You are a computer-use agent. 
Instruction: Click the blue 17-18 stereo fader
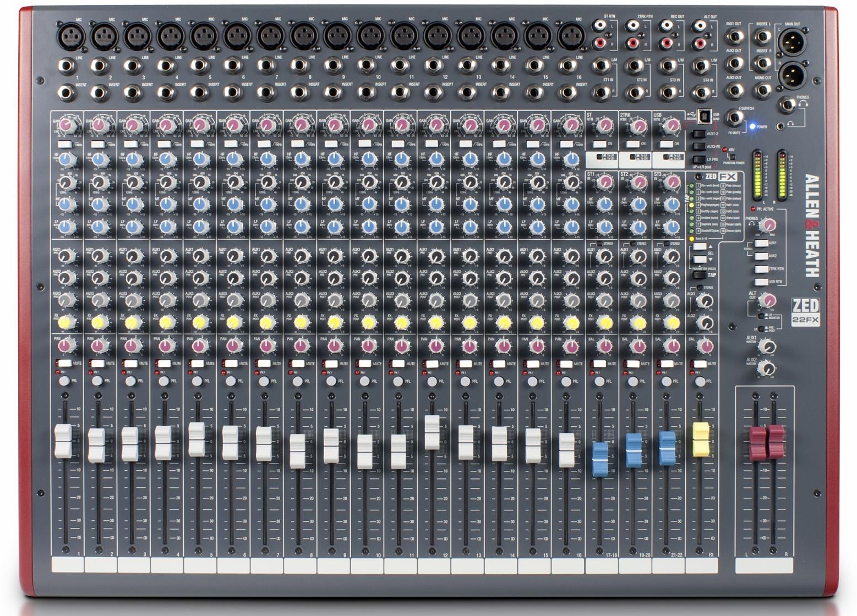pos(600,459)
